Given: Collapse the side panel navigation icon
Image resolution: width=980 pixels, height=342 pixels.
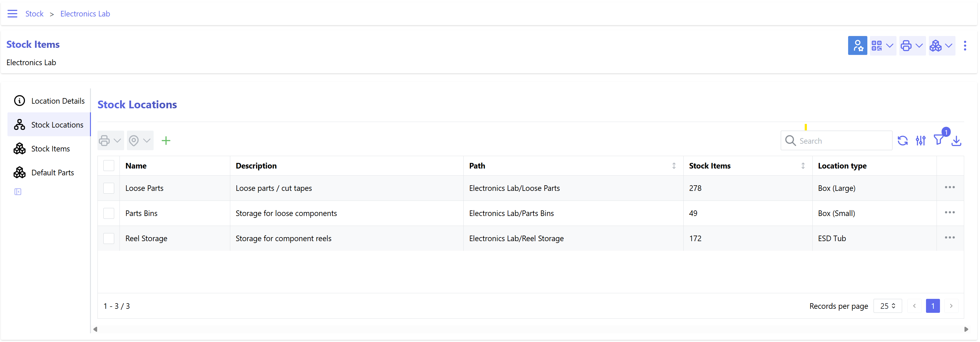Looking at the screenshot, I should pyautogui.click(x=18, y=192).
